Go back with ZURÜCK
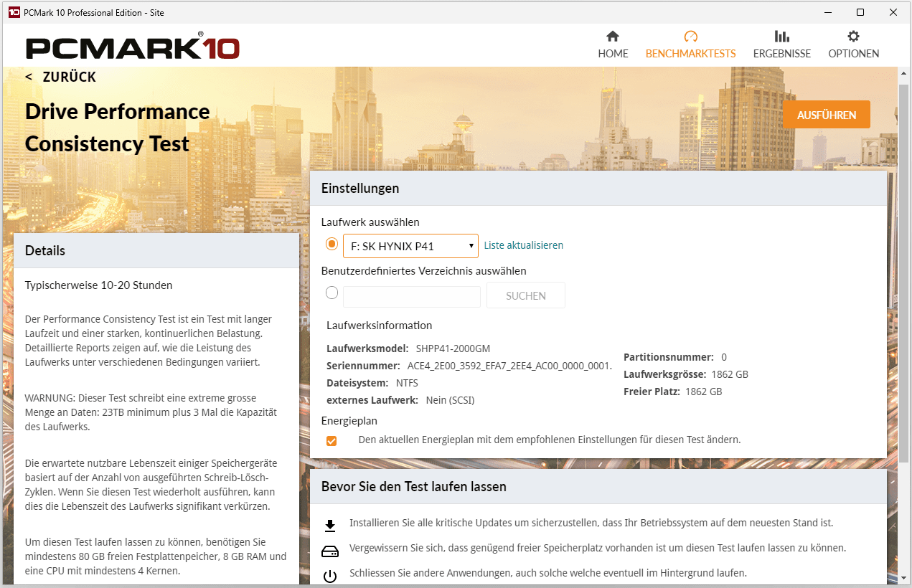This screenshot has height=588, width=912. click(61, 77)
